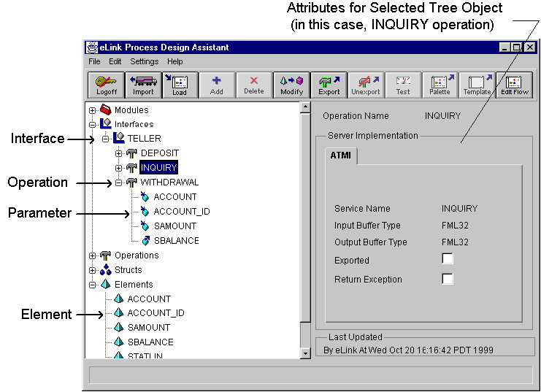Click the ACCOUNT_ID parameter icon under WITHDRAWAL

(x=145, y=211)
